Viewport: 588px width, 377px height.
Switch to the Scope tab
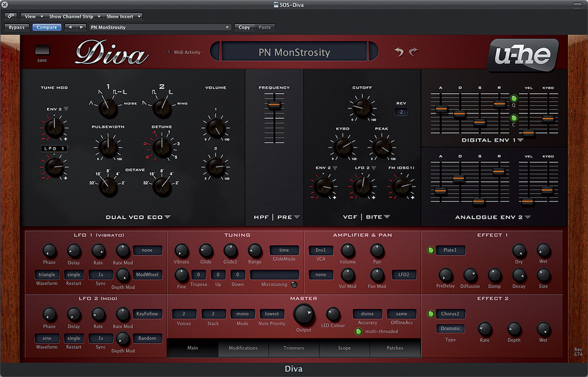[x=344, y=348]
